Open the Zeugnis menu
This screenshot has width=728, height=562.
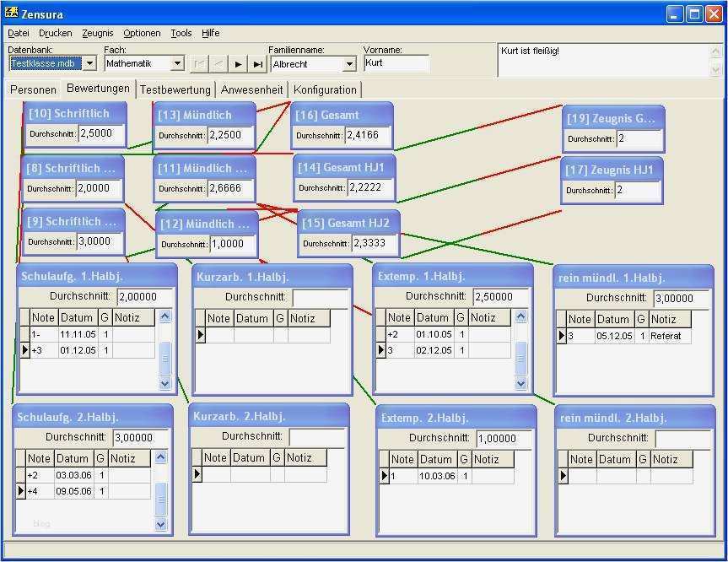tap(98, 33)
